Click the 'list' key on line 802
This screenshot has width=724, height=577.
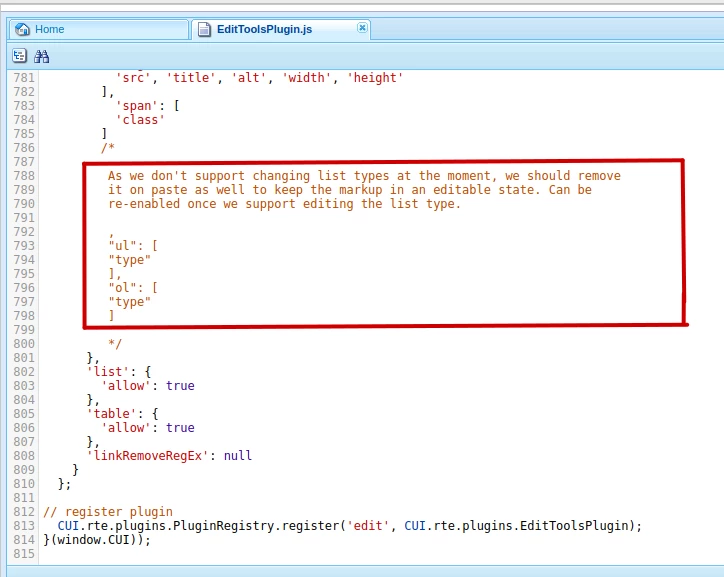pyautogui.click(x=108, y=372)
